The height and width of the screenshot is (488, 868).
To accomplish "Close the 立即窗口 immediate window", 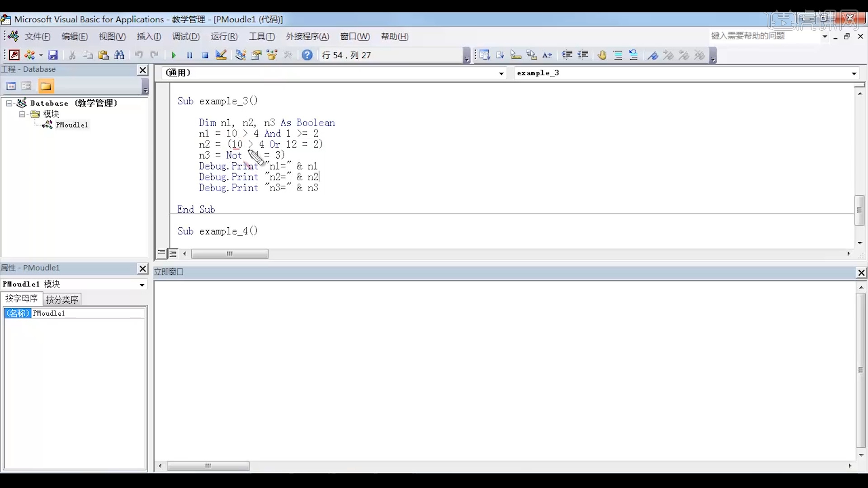I will 861,272.
